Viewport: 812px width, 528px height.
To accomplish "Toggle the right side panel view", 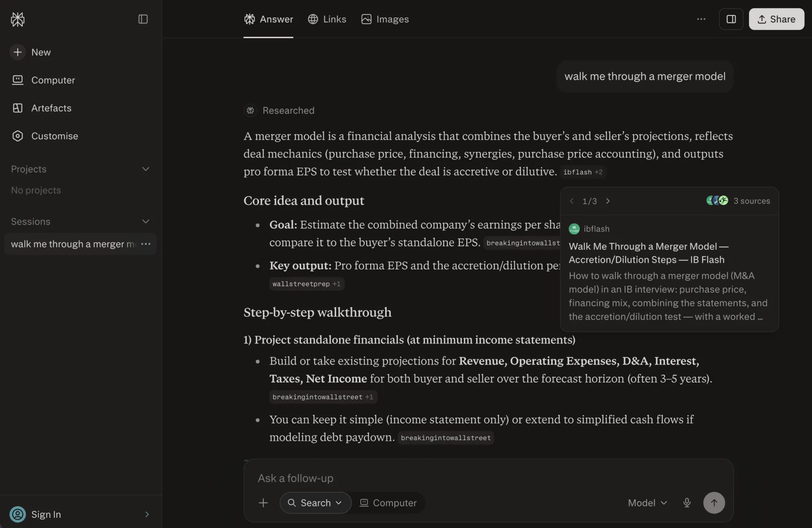I will pos(731,19).
